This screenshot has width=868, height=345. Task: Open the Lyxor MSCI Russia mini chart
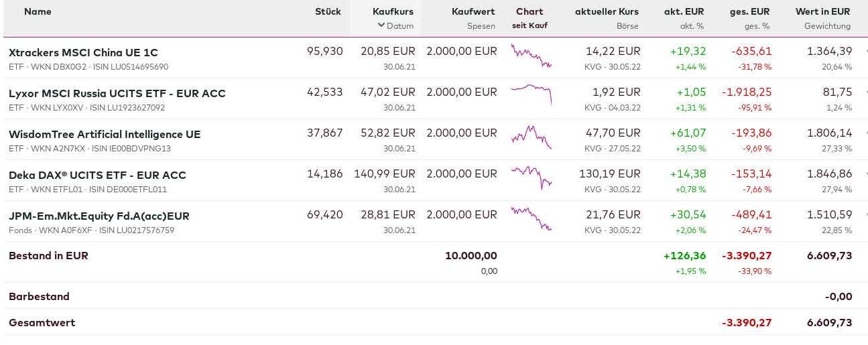tap(531, 93)
